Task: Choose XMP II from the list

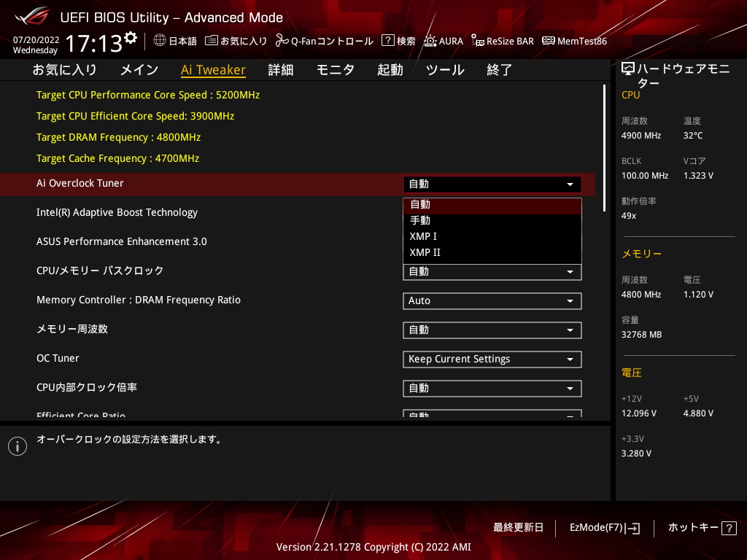Action: pyautogui.click(x=492, y=252)
